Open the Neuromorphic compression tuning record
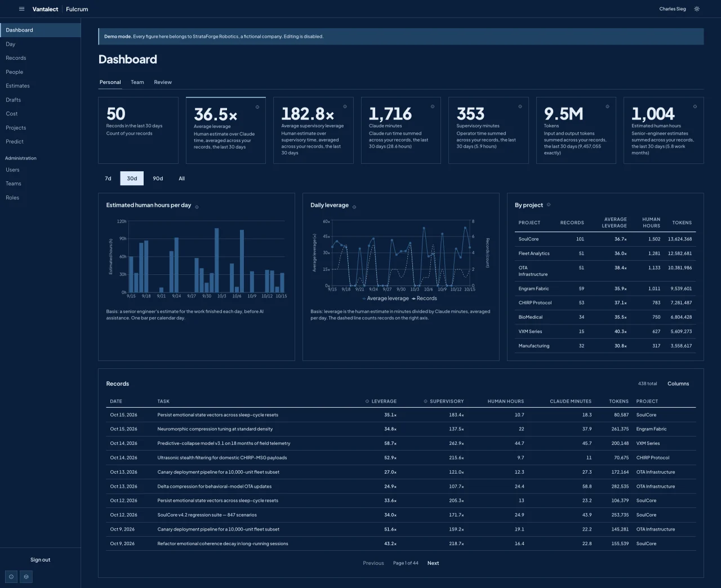Viewport: 721px width, 588px height. point(400,429)
